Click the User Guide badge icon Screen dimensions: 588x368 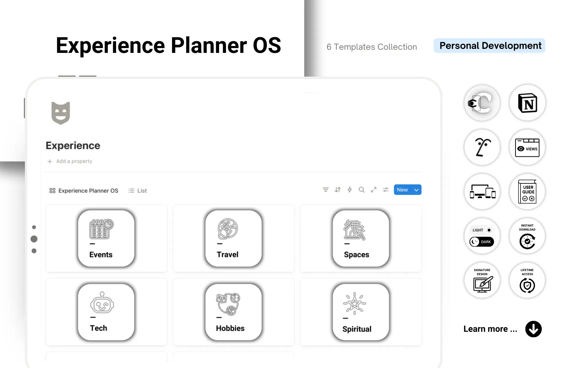527,191
